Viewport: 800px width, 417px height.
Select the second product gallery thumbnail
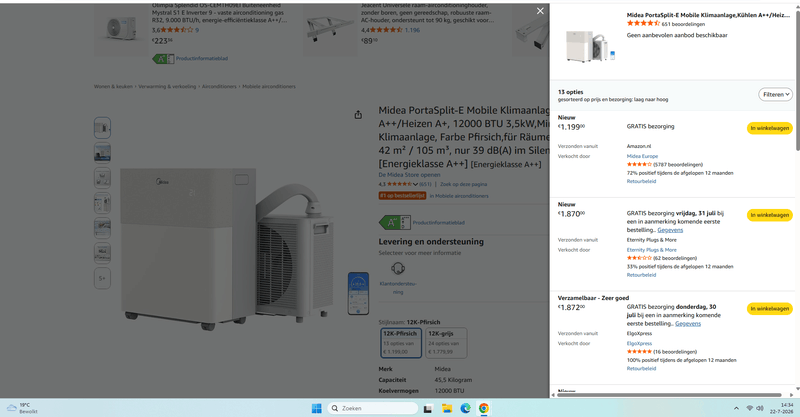point(102,152)
